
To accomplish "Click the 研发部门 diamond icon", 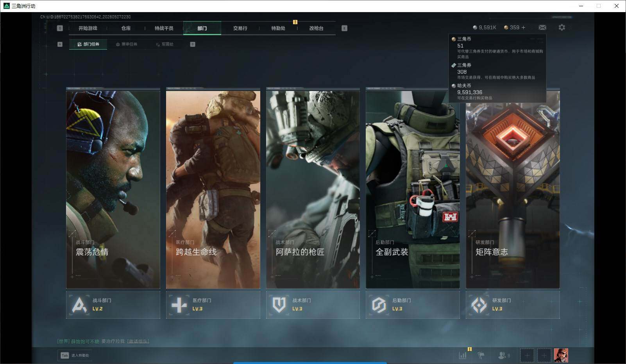I will pos(479,305).
